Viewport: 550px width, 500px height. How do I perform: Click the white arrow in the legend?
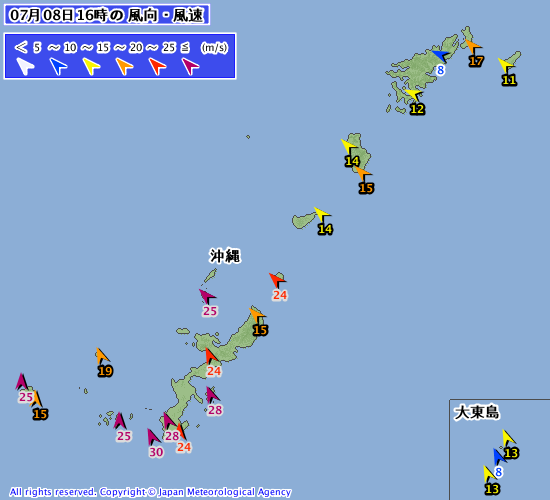pos(25,66)
